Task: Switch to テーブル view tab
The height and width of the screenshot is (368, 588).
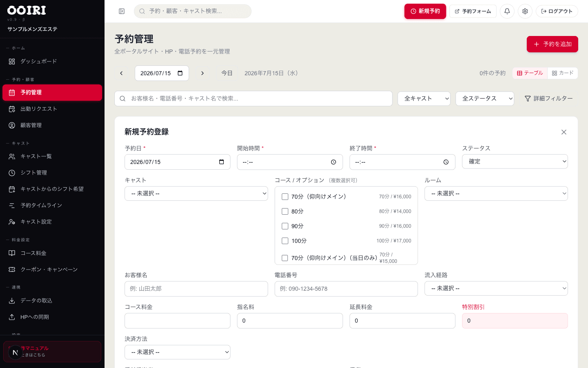Action: pos(530,73)
